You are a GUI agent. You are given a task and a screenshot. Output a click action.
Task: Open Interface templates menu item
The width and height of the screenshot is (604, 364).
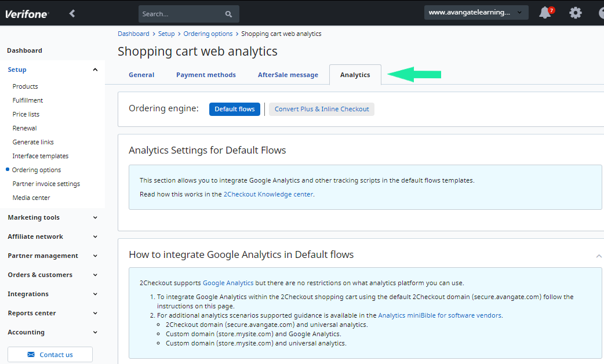41,156
